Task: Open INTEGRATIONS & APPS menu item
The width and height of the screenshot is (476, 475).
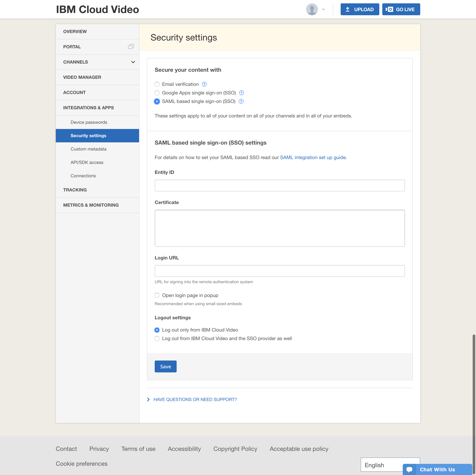Action: (x=97, y=108)
